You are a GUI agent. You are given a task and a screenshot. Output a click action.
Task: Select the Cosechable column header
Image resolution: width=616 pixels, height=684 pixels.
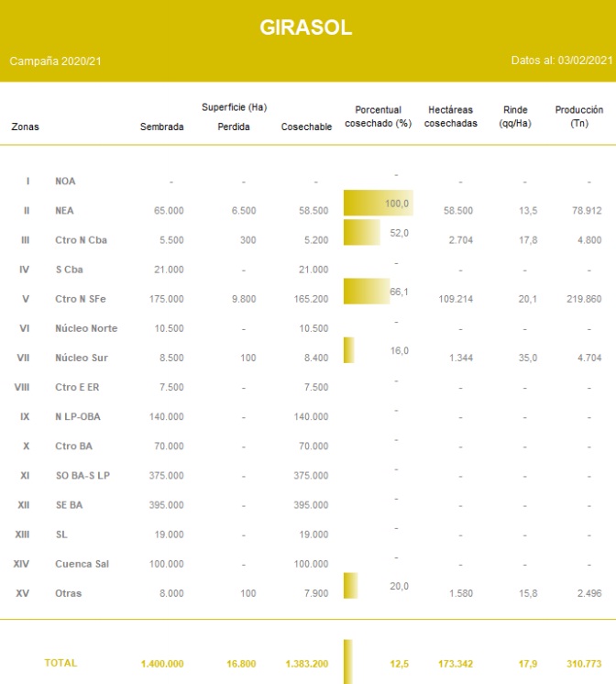click(306, 127)
